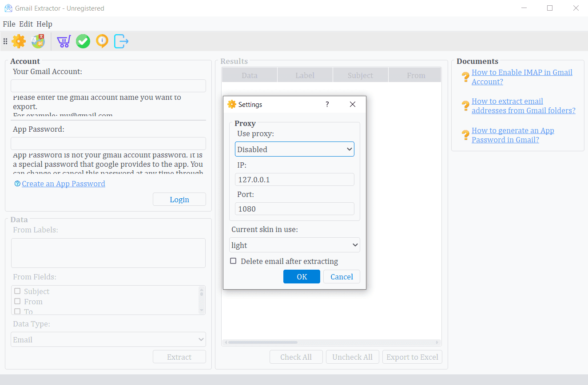This screenshot has width=588, height=385.
Task: Click the question mark icon beside 'How to extract email addresses'
Action: 465,106
